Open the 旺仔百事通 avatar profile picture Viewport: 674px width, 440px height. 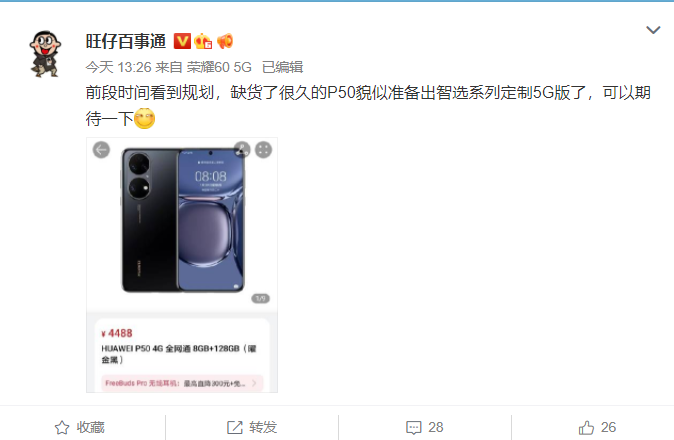(x=45, y=54)
